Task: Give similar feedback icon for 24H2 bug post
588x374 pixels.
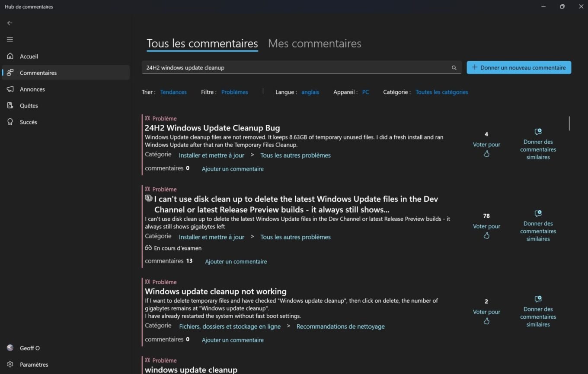Action: (x=538, y=132)
